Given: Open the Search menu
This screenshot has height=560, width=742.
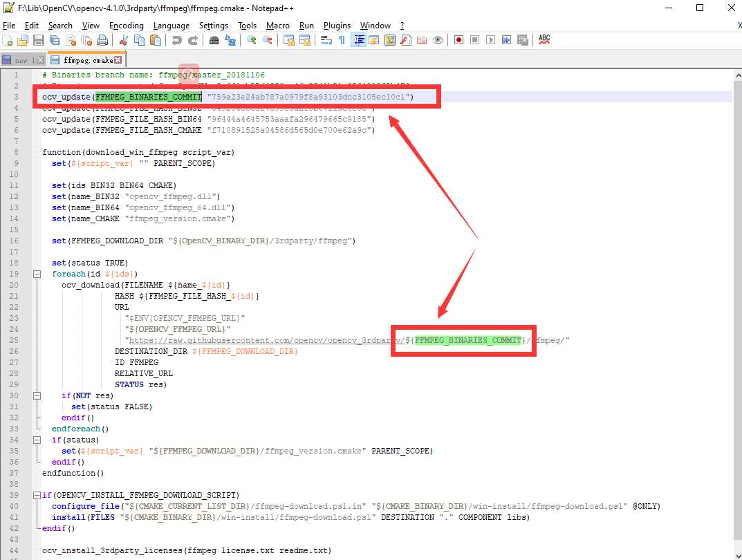Looking at the screenshot, I should coord(60,26).
